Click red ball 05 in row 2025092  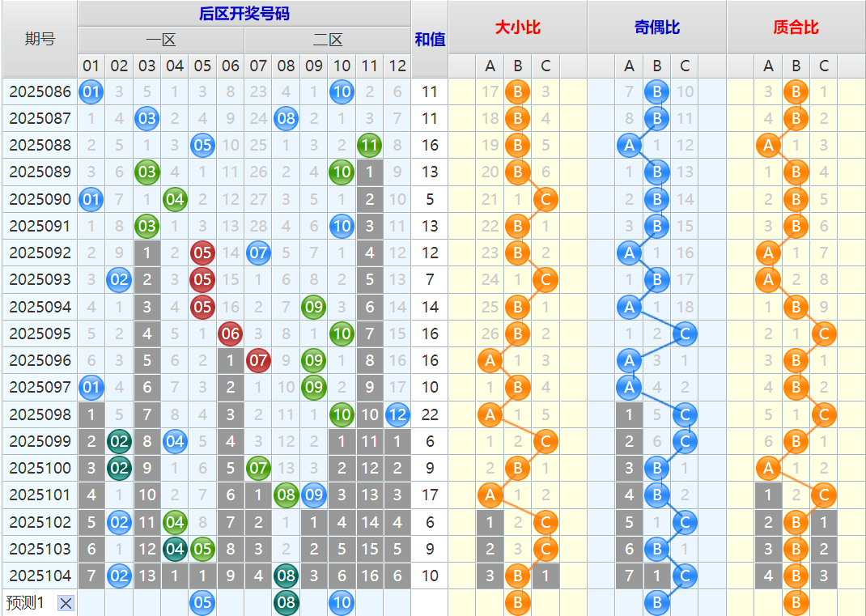(x=202, y=253)
